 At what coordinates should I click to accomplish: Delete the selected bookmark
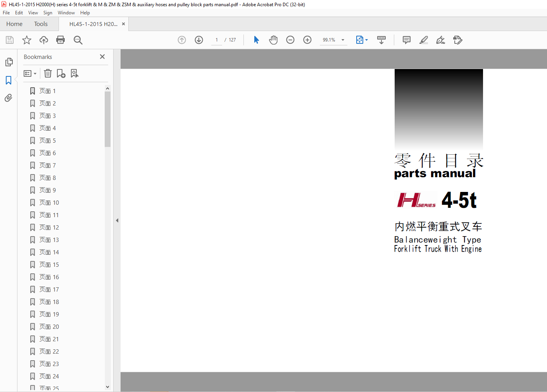point(48,73)
